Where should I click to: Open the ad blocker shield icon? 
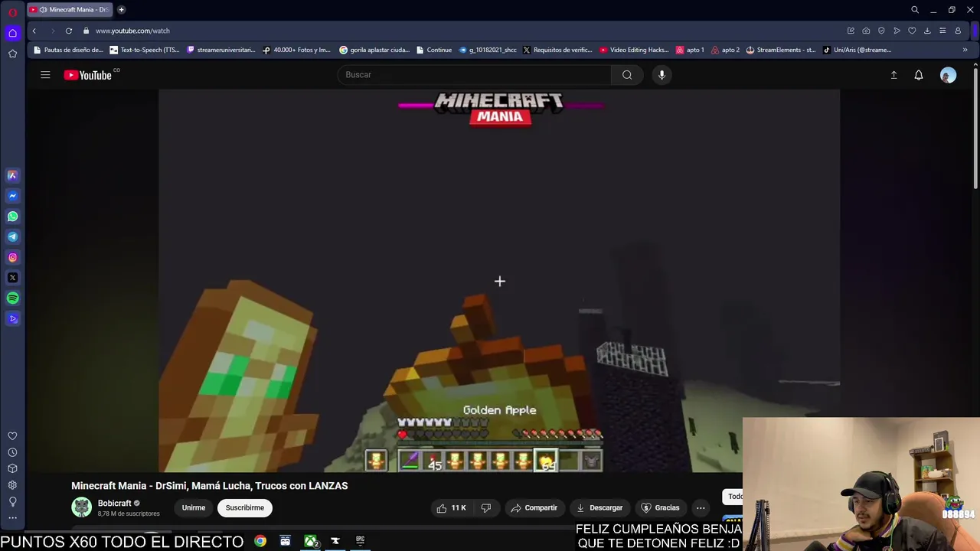point(881,31)
